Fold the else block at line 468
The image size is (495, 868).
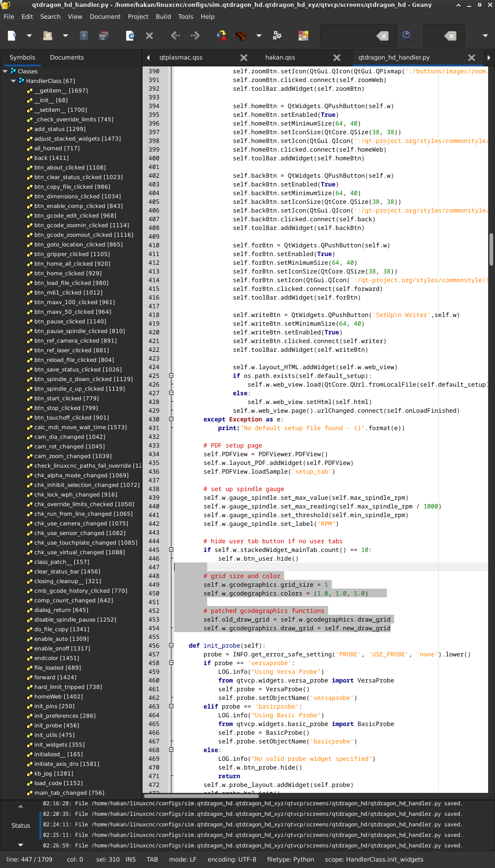coord(171,750)
